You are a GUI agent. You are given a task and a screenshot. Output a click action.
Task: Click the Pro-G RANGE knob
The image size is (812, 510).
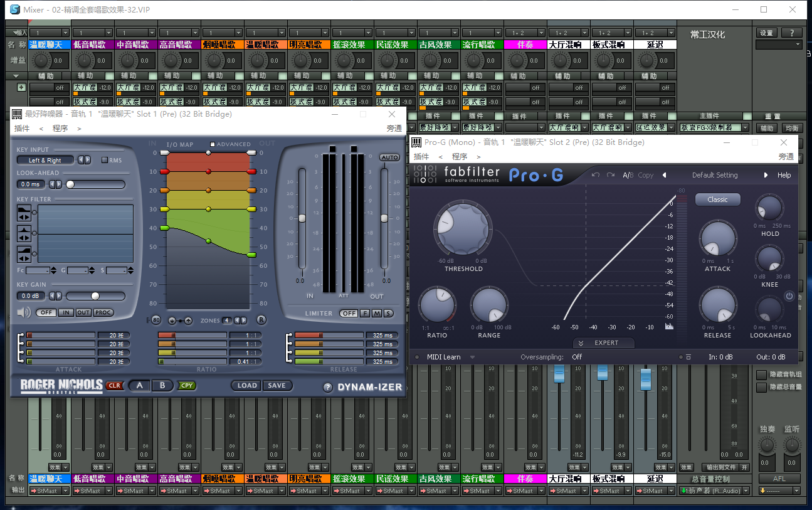point(489,306)
